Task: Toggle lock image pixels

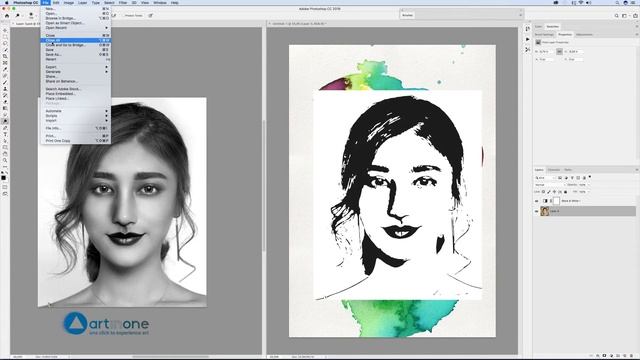Action: [x=549, y=191]
